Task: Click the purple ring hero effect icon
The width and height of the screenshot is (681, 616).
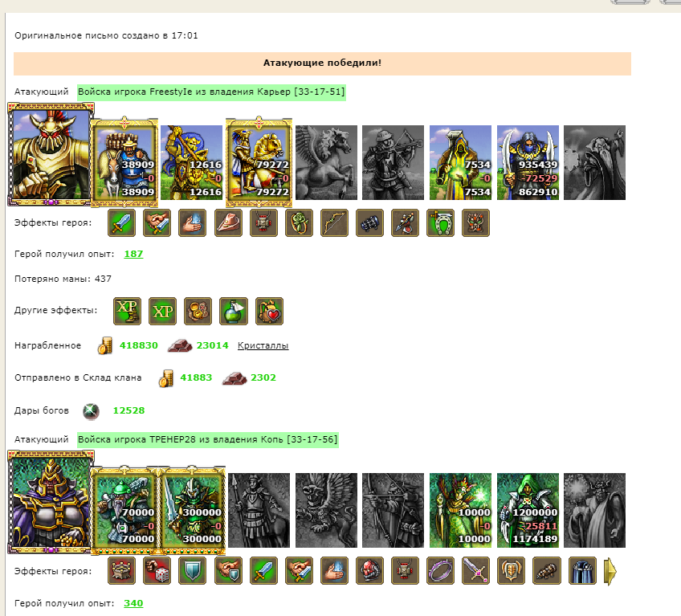Action: (x=440, y=571)
